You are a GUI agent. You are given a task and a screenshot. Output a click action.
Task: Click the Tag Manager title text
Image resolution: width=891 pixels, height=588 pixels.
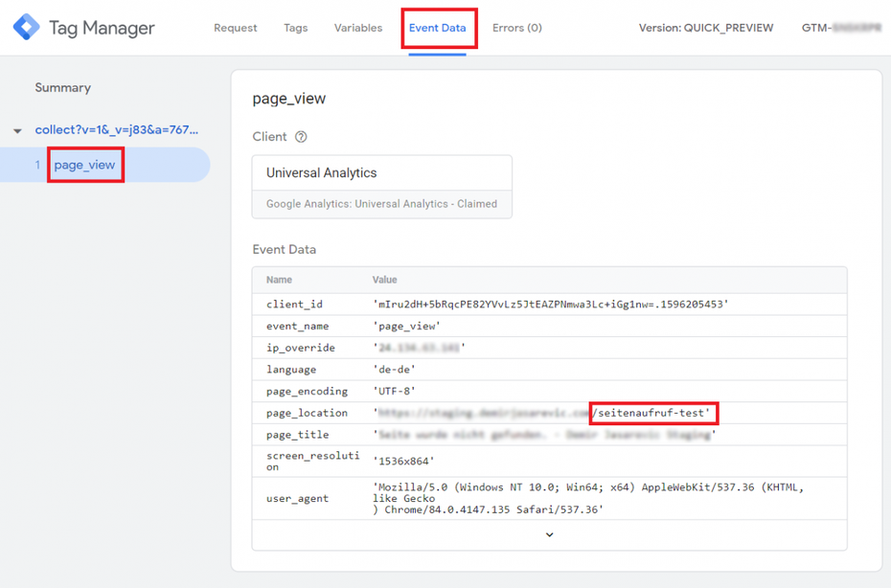coord(102,28)
